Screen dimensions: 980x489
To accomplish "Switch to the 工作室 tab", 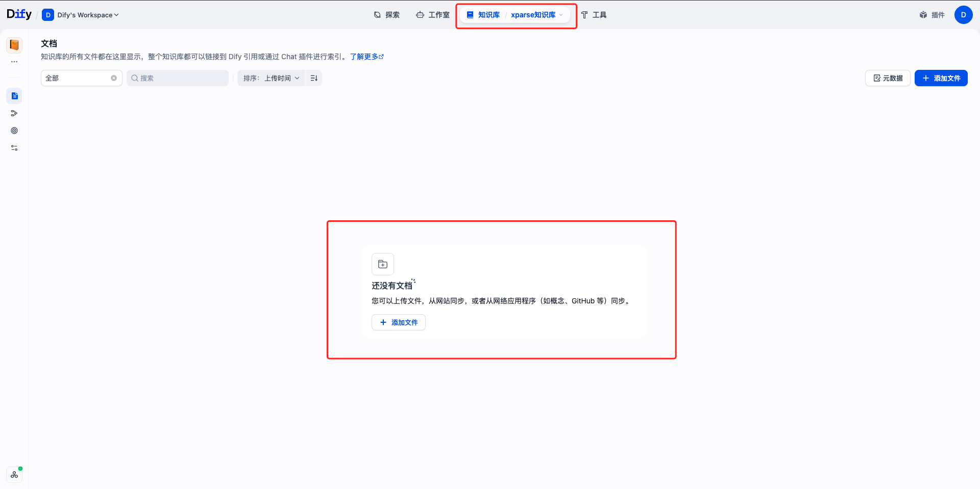I will pos(432,15).
